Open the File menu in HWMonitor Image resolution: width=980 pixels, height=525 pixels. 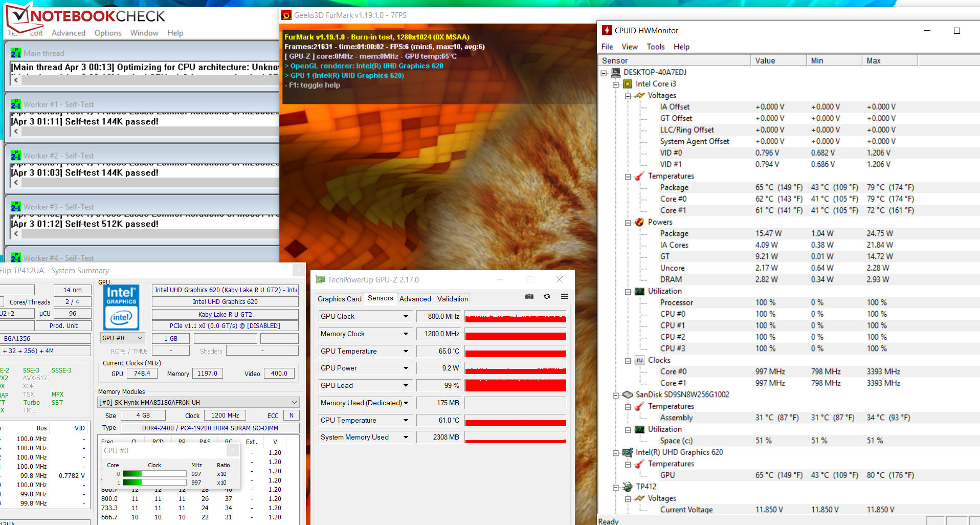click(607, 47)
